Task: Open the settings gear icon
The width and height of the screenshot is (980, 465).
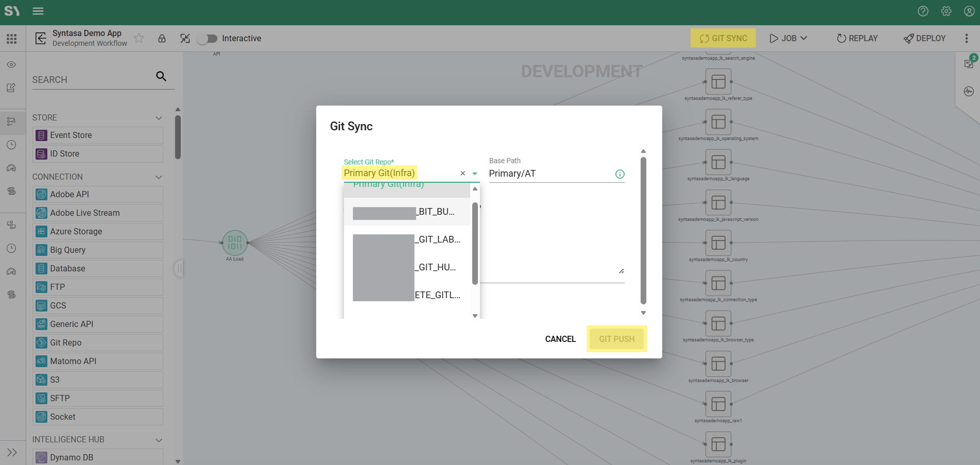Action: pyautogui.click(x=946, y=11)
